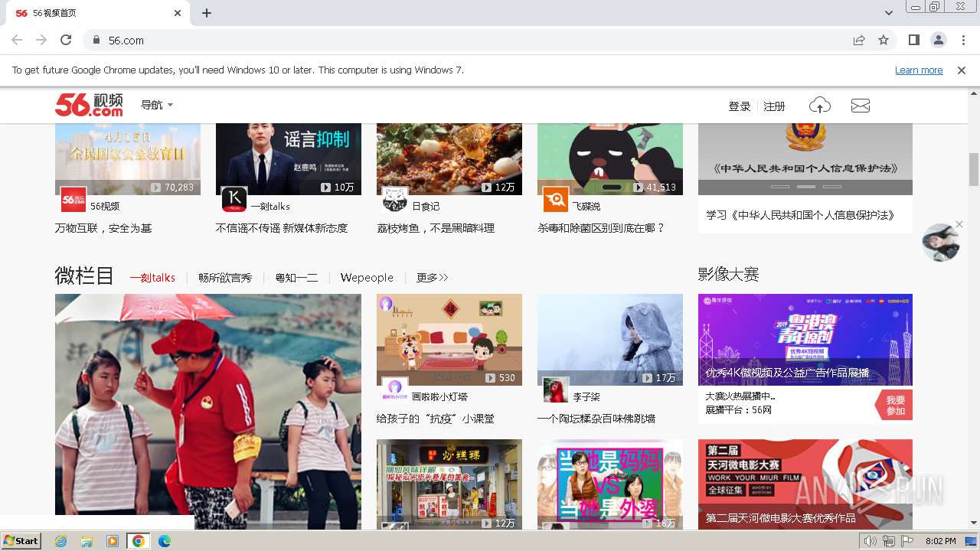
Task: Select the first carousel indicator dash
Action: (x=780, y=187)
